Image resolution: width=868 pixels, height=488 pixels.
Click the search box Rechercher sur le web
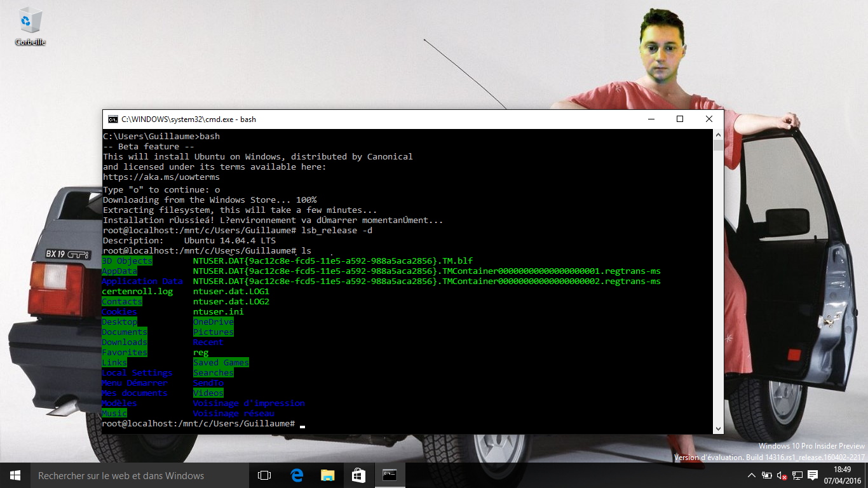point(140,475)
